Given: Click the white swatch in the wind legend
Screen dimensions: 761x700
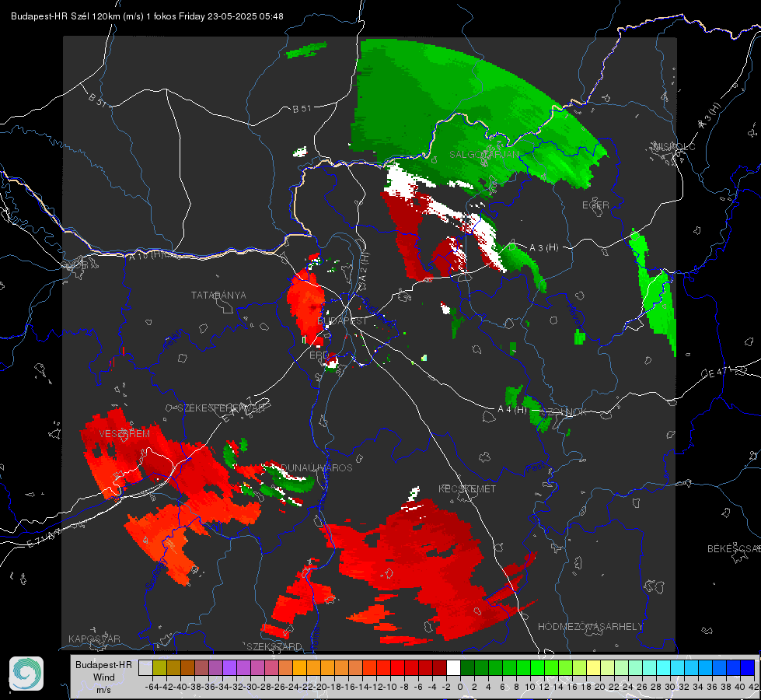Looking at the screenshot, I should pos(453,667).
